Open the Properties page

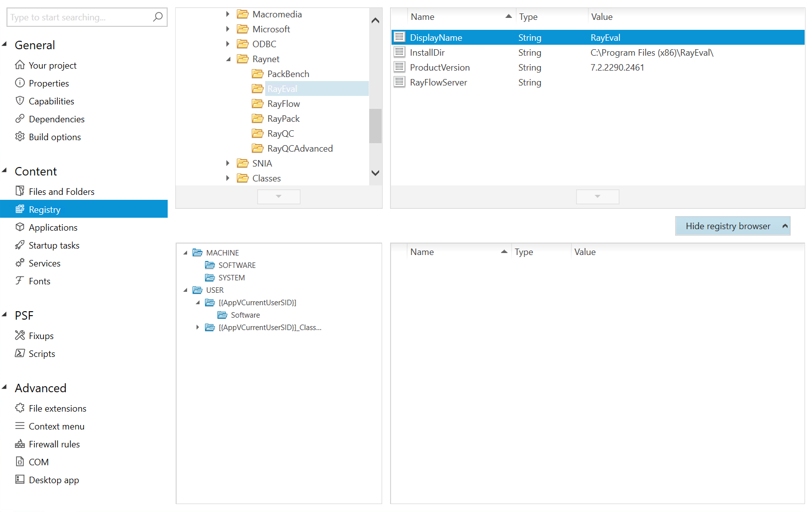point(49,83)
